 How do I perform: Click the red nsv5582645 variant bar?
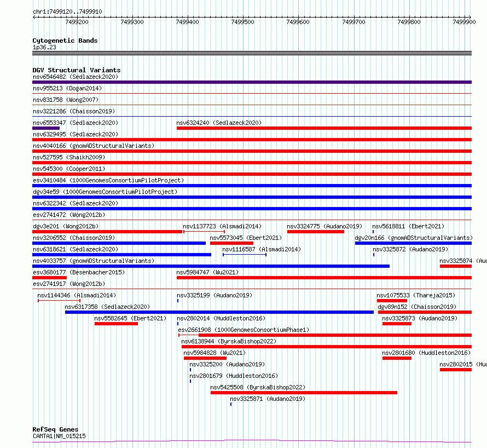116,324
